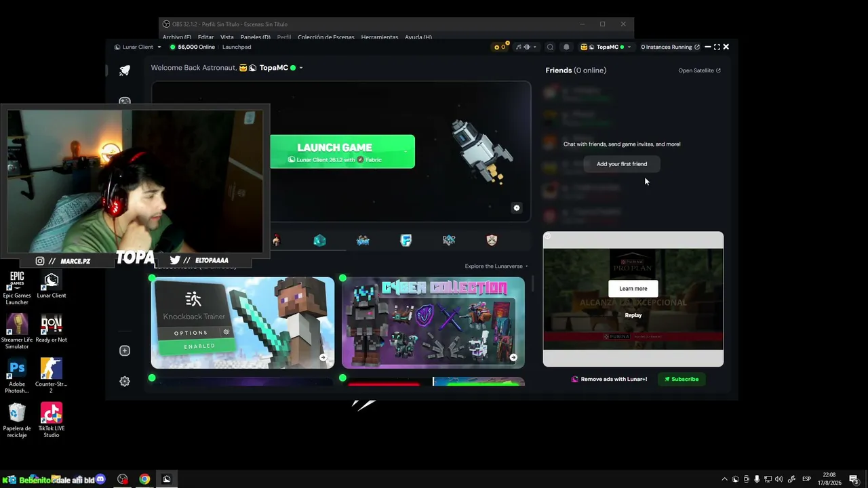
Task: Click Google Chrome in the taskbar
Action: point(144,479)
